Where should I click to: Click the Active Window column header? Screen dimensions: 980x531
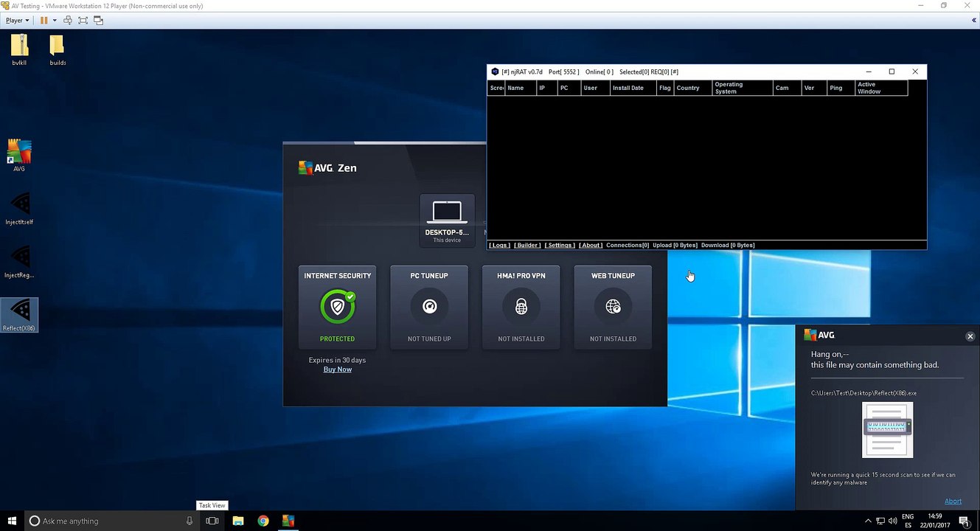click(881, 88)
